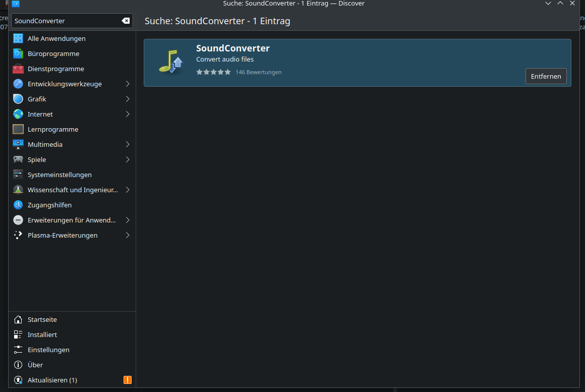585x392 pixels.
Task: Click the Internet globe icon
Action: [x=18, y=114]
